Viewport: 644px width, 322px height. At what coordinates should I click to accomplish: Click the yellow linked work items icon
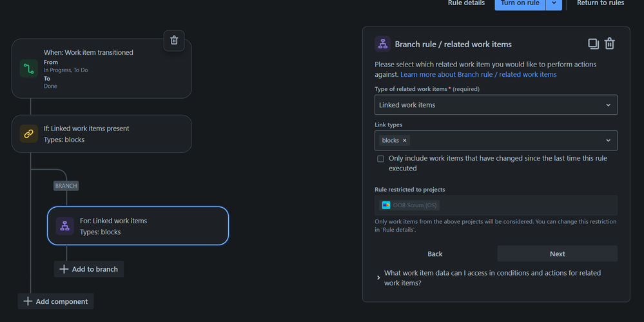click(29, 134)
